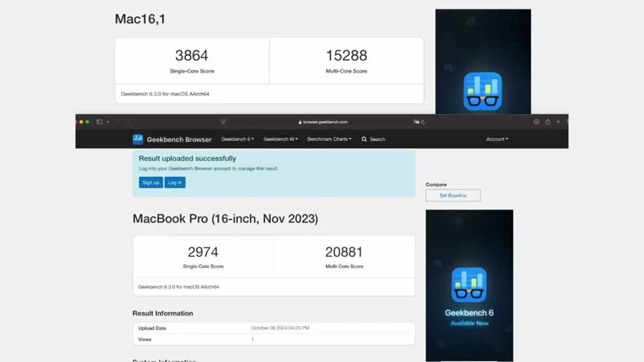Open the sidebar dropdown arrow next to sidebar icon

point(108,122)
